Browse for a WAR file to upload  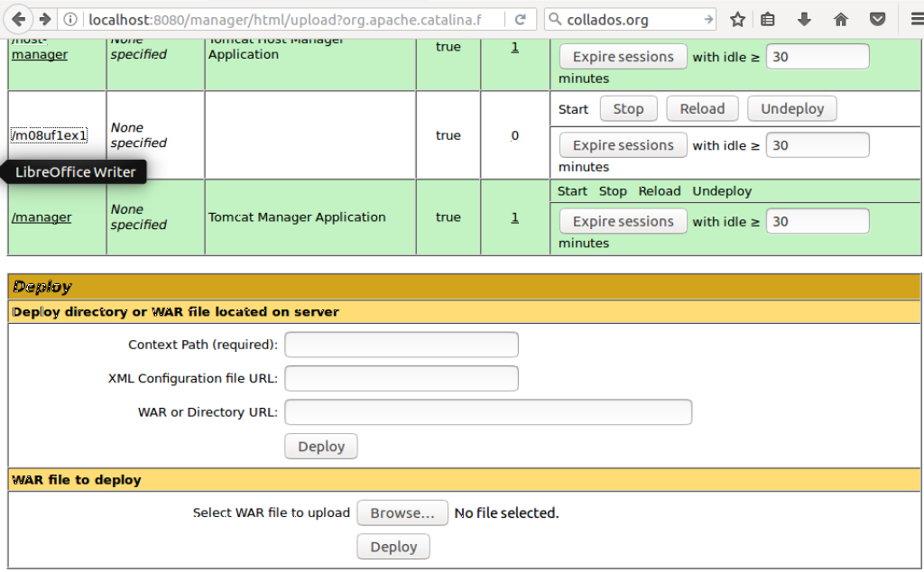pos(402,513)
